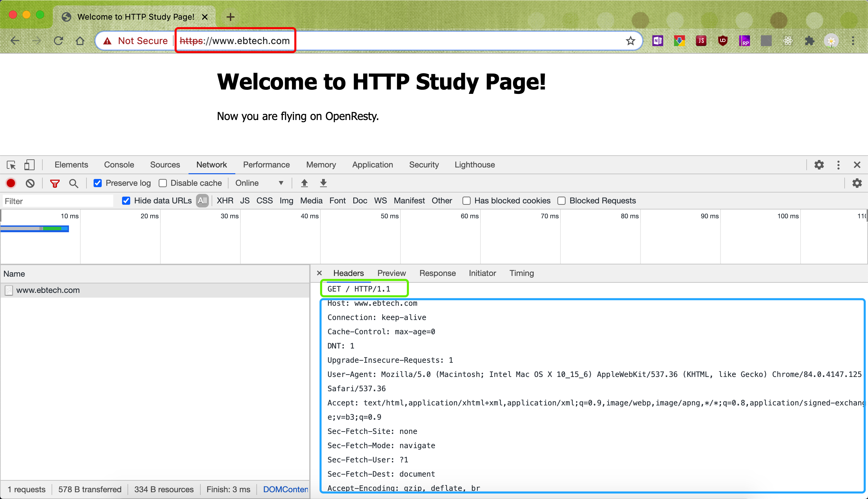The width and height of the screenshot is (868, 499).
Task: Open DevTools settings gear
Action: (x=819, y=165)
